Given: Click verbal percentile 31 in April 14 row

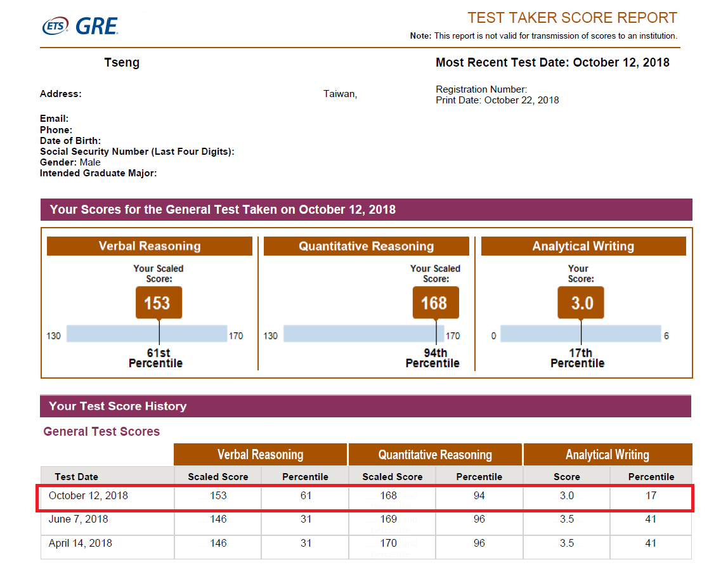Looking at the screenshot, I should click(306, 544).
